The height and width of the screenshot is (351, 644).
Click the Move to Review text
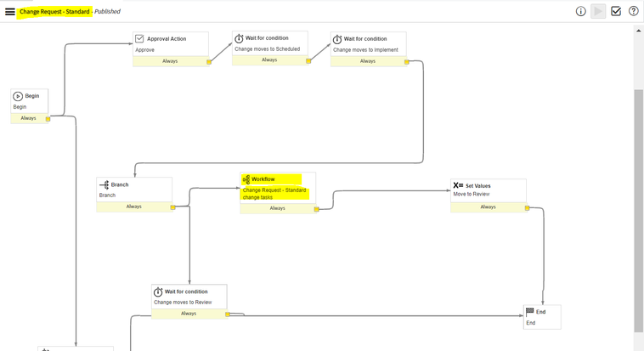coord(472,194)
